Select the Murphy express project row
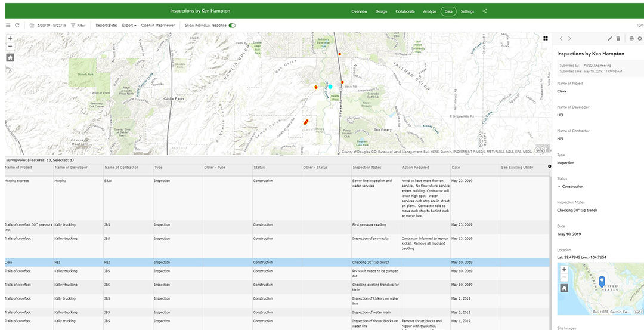The image size is (644, 330). 277,199
